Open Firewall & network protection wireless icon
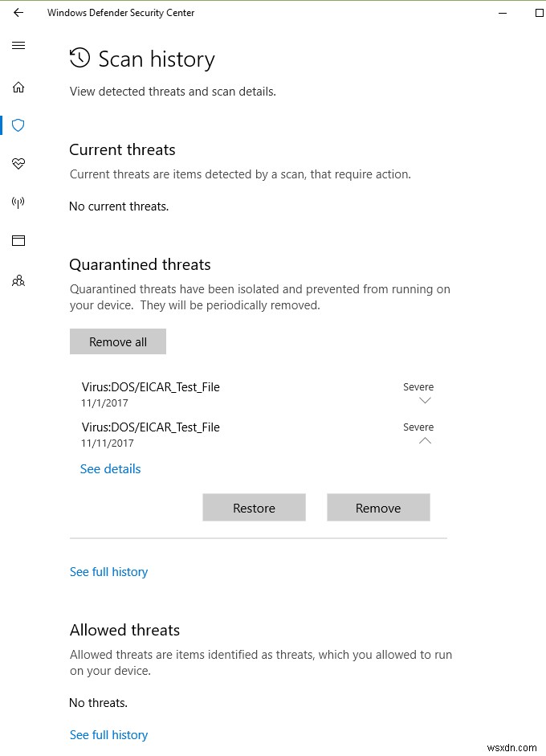Viewport: 546px width, 756px height. click(x=18, y=202)
